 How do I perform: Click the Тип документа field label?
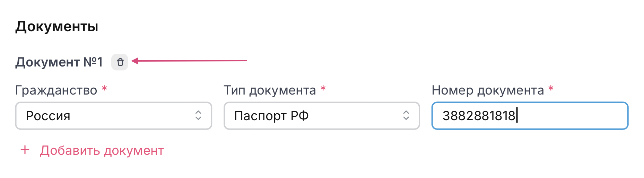270,90
